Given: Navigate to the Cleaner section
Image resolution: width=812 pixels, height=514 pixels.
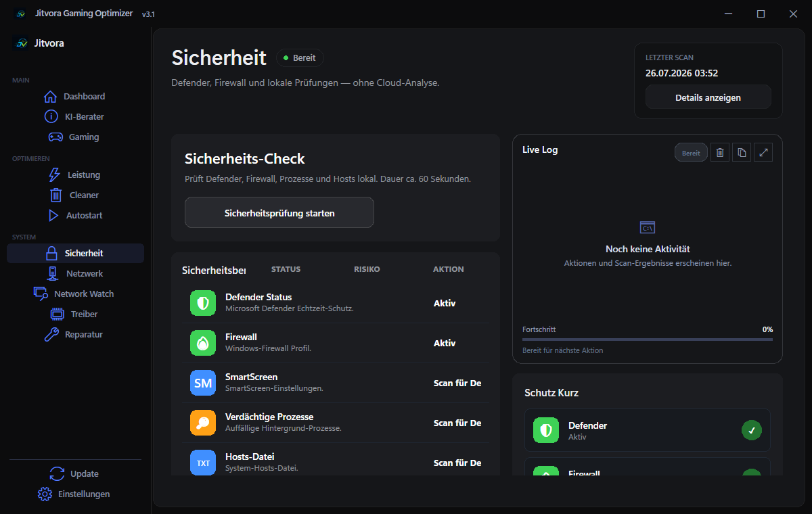Looking at the screenshot, I should pyautogui.click(x=75, y=195).
